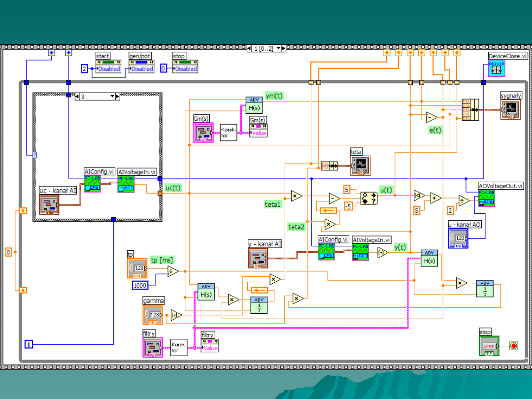Viewport: 532px width, 399px height.
Task: Go to next frame of sequence 1 [0..2]
Action: click(x=283, y=48)
